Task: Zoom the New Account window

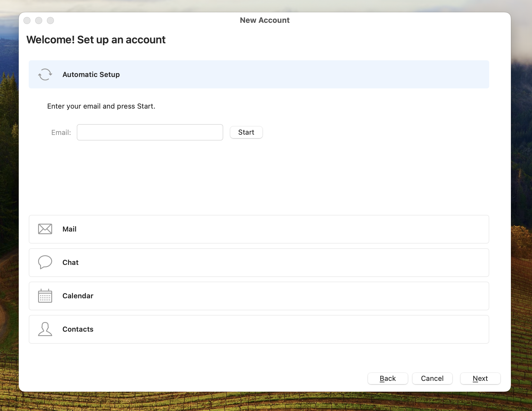Action: pyautogui.click(x=50, y=20)
